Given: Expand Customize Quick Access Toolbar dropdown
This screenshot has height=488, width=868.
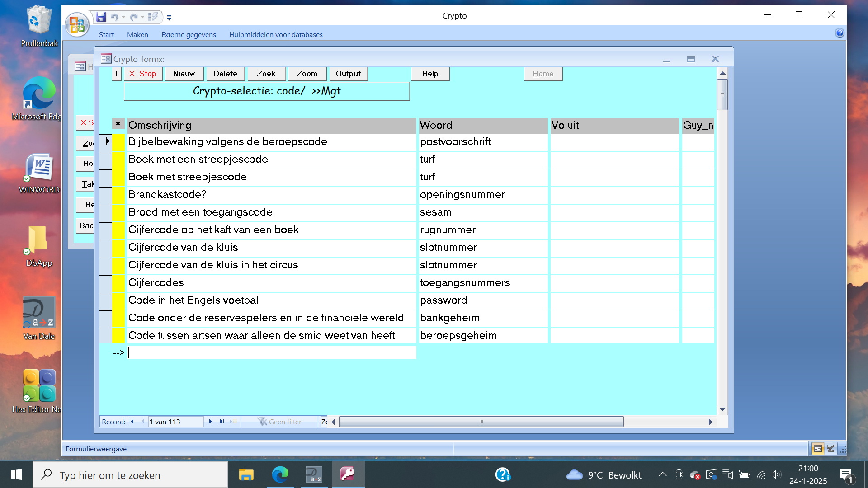Looking at the screenshot, I should click(x=169, y=18).
